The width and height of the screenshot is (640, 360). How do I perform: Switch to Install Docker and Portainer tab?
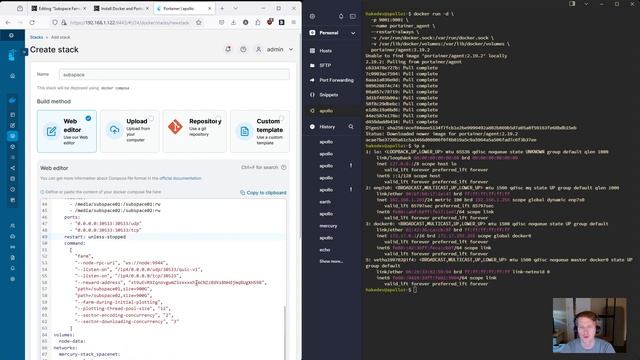tap(121, 8)
